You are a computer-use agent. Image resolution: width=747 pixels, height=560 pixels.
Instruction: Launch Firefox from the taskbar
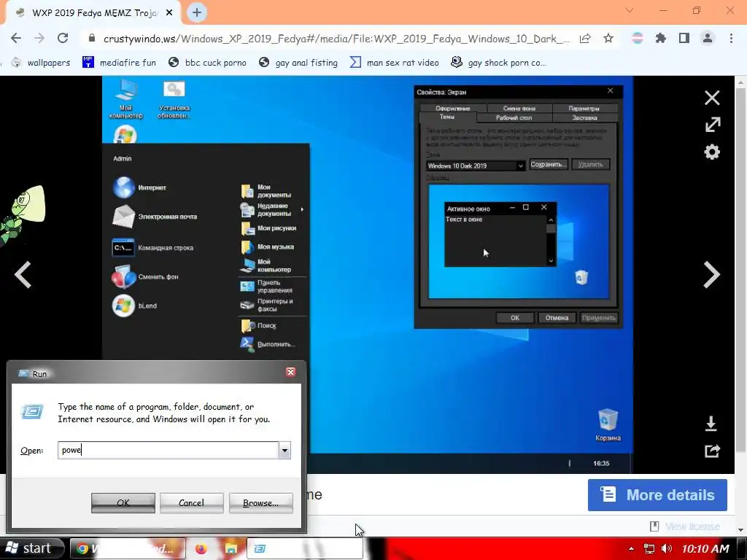click(201, 548)
